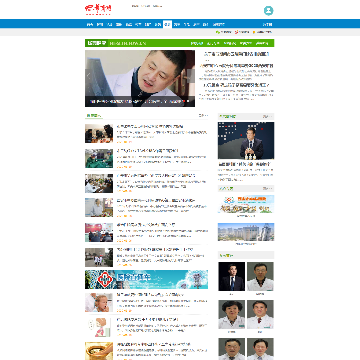
Task: Play sidebar video of man in dark suit
Action: [246, 140]
